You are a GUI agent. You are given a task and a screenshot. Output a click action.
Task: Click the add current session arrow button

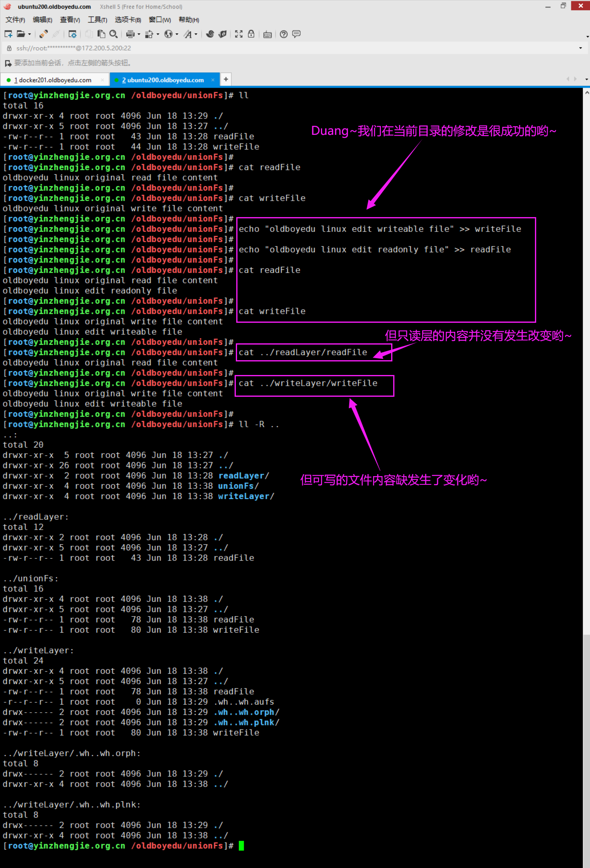(8, 63)
